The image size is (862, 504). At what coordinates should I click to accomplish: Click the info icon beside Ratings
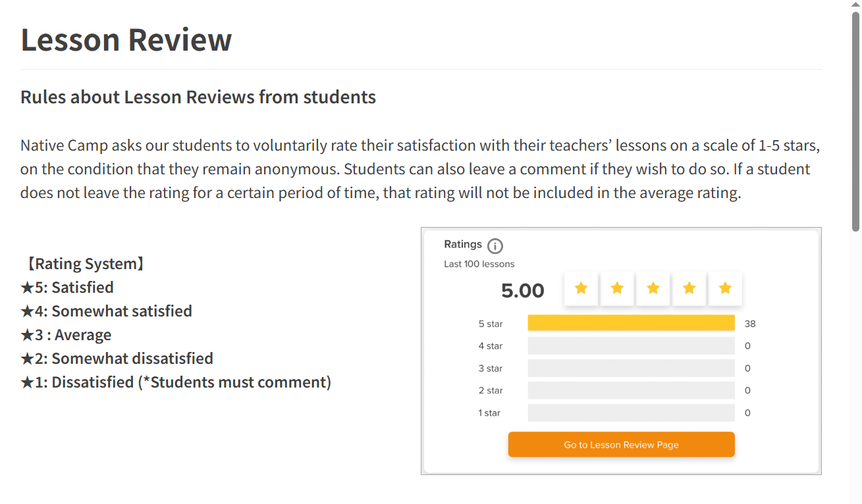pos(495,246)
